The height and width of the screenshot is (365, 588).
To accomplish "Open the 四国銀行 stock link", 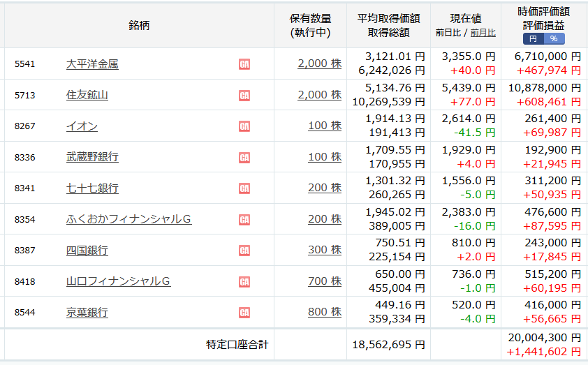I will [x=87, y=251].
